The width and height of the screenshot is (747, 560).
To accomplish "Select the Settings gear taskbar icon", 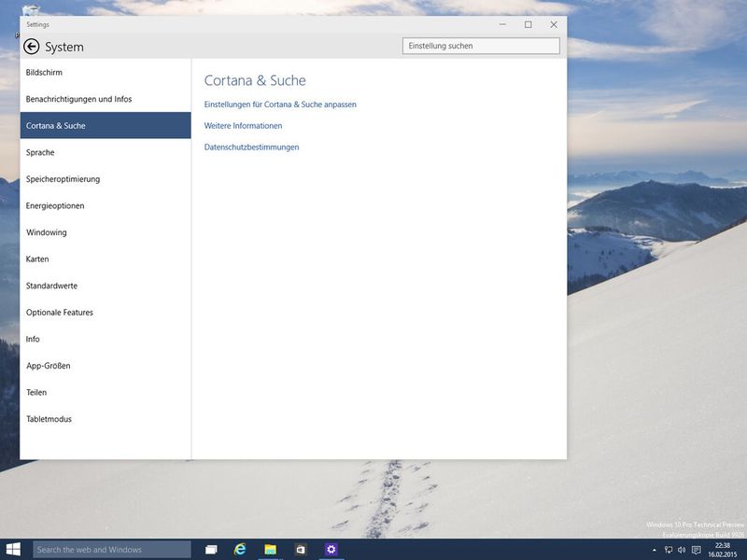I will (x=331, y=550).
